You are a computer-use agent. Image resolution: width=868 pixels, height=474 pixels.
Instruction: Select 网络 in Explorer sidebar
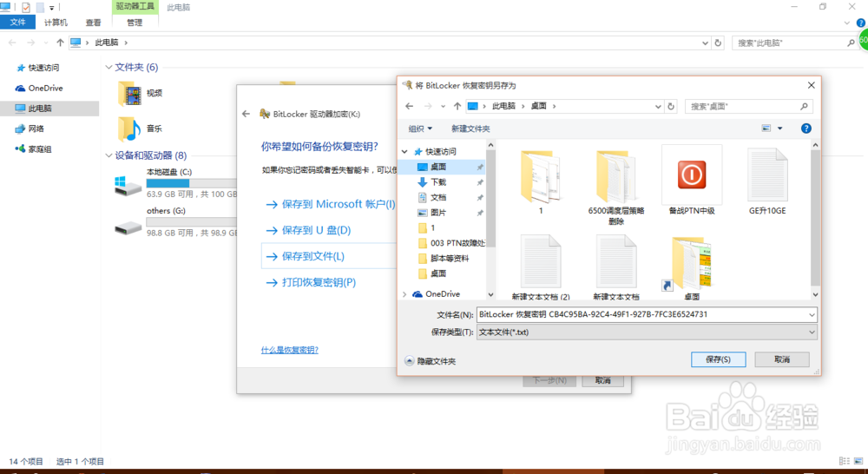[x=30, y=128]
